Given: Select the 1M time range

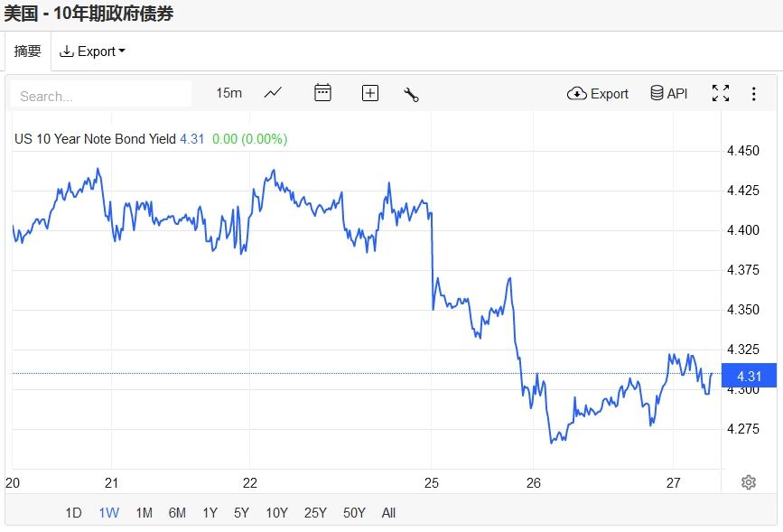Looking at the screenshot, I should (144, 513).
